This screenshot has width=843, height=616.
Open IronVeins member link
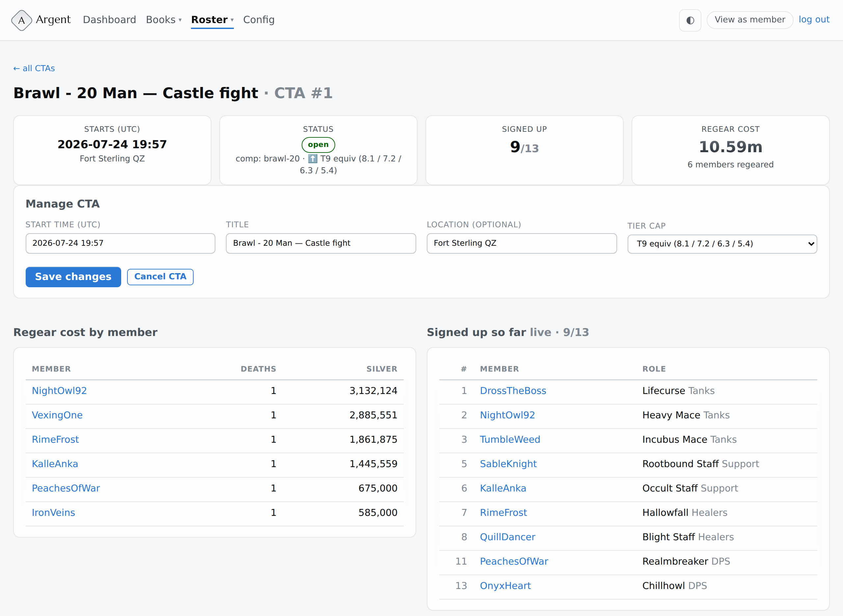53,512
